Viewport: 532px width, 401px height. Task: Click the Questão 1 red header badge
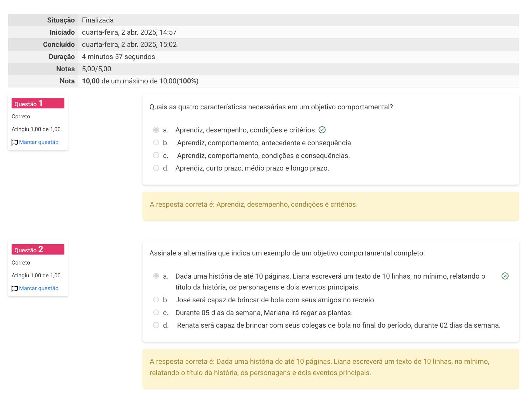38,103
